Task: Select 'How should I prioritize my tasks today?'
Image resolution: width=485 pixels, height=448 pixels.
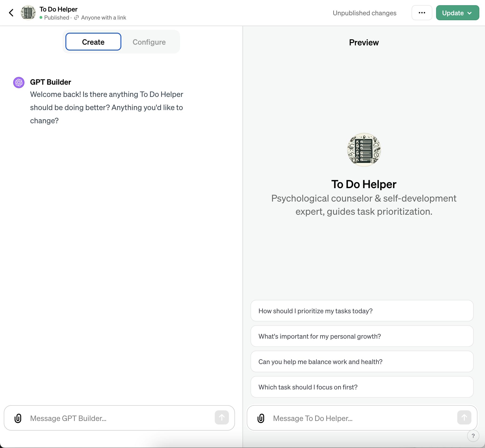Action: coord(362,311)
